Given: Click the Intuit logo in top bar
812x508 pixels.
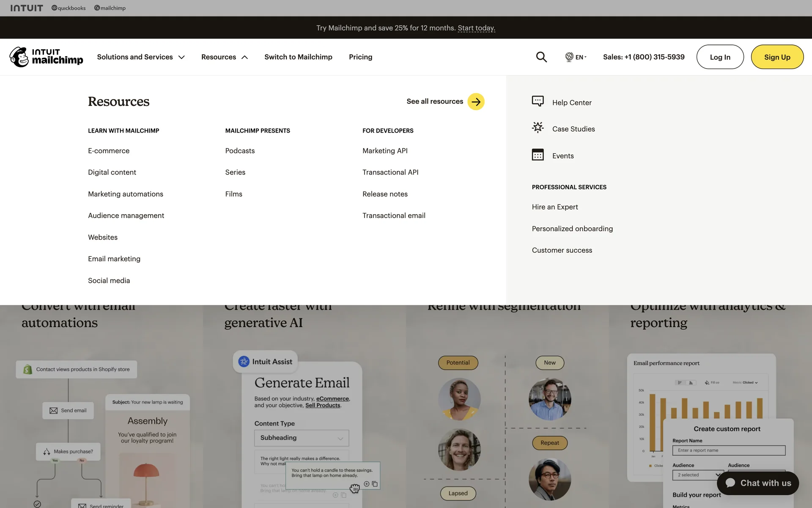Looking at the screenshot, I should [x=27, y=8].
